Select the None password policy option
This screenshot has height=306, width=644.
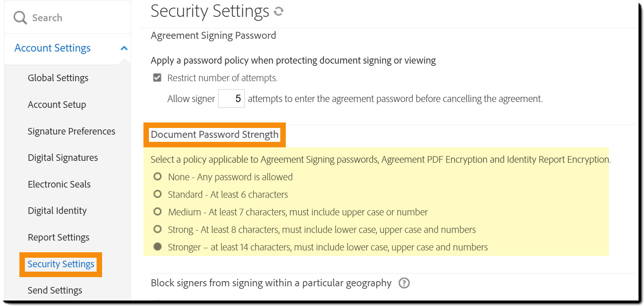157,177
